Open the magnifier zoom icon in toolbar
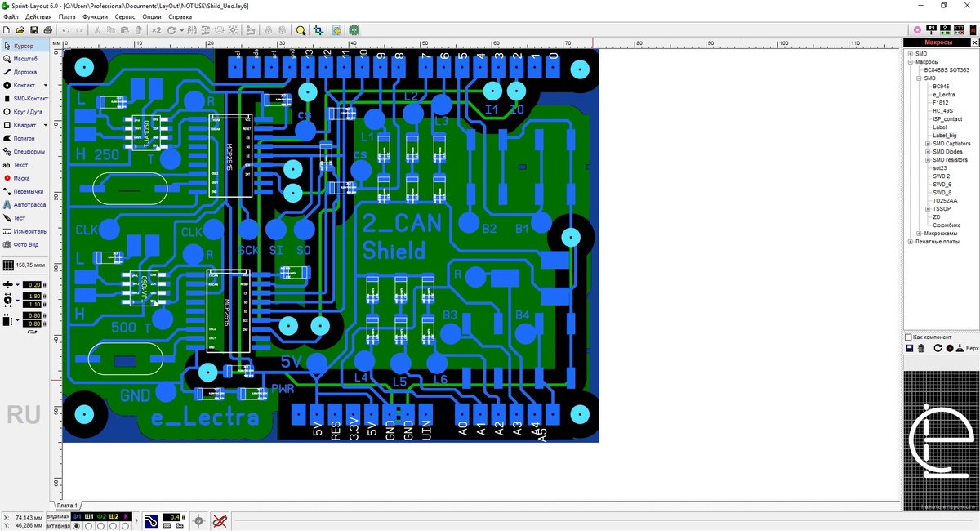Screen dimensions: 980x531 tap(301, 30)
